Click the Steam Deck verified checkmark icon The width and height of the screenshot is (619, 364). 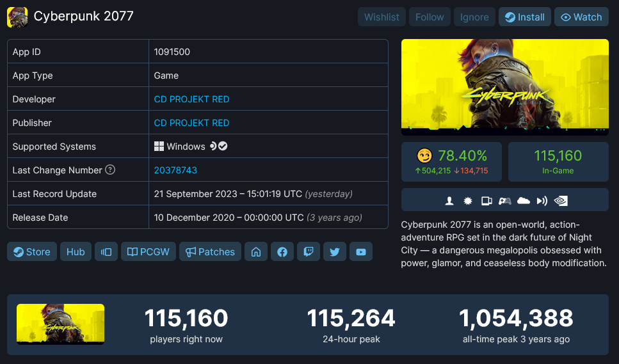point(223,146)
